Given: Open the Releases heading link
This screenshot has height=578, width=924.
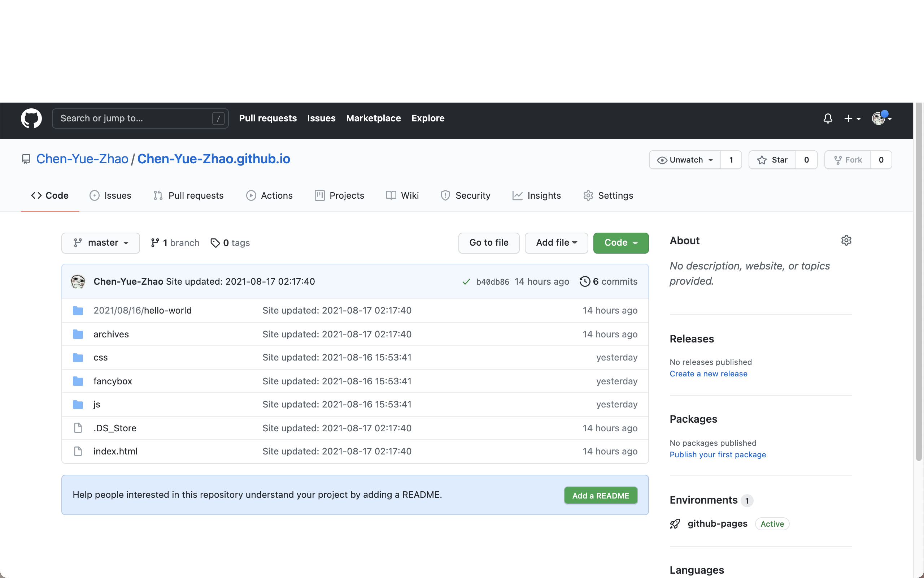Looking at the screenshot, I should [x=692, y=339].
